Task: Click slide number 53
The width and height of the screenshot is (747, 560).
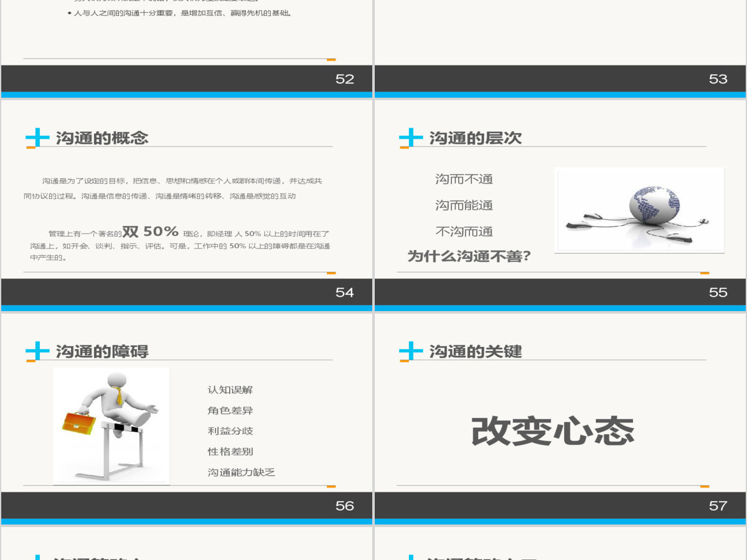Action: pyautogui.click(x=718, y=79)
